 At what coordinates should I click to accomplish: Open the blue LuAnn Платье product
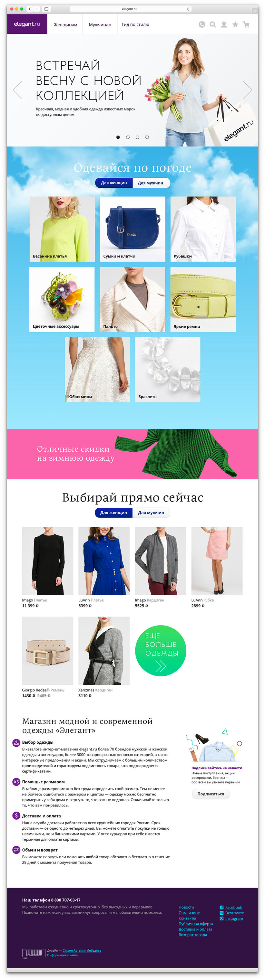[x=104, y=567]
